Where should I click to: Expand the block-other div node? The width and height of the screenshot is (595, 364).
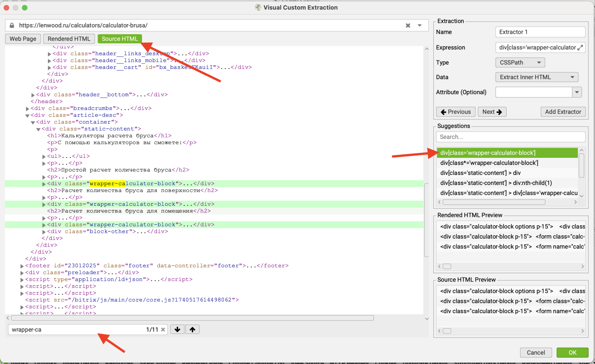pos(44,232)
